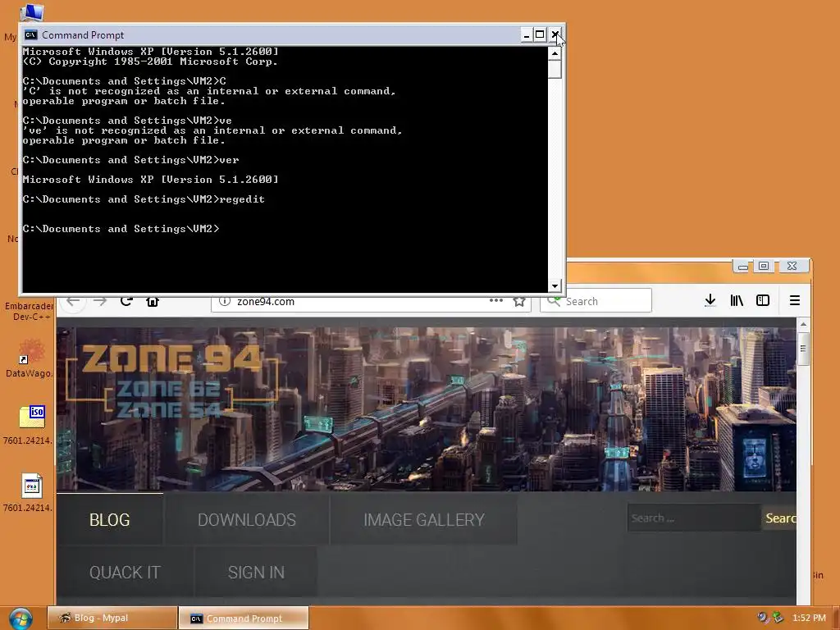
Task: Click the Zone 94 site search field
Action: 694,518
